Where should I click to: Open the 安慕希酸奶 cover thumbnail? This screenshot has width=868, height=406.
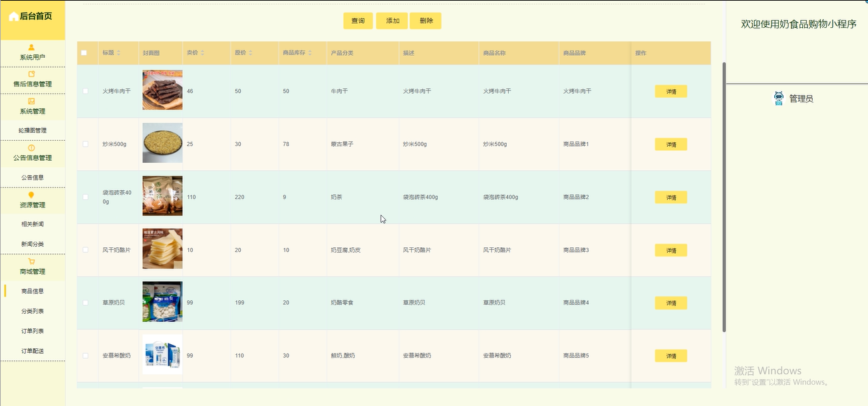point(162,355)
